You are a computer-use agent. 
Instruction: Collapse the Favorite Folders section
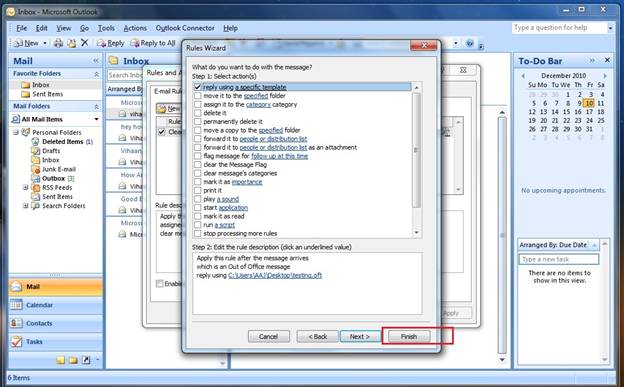click(x=96, y=74)
